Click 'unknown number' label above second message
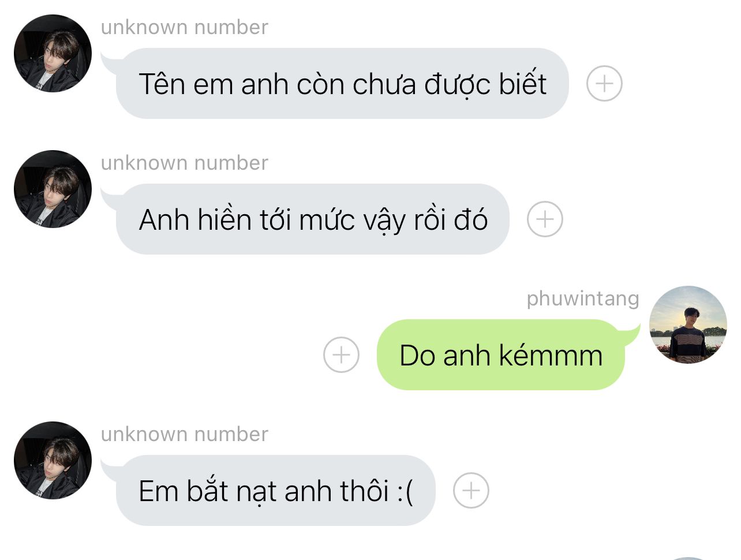The width and height of the screenshot is (741, 560). tap(185, 163)
